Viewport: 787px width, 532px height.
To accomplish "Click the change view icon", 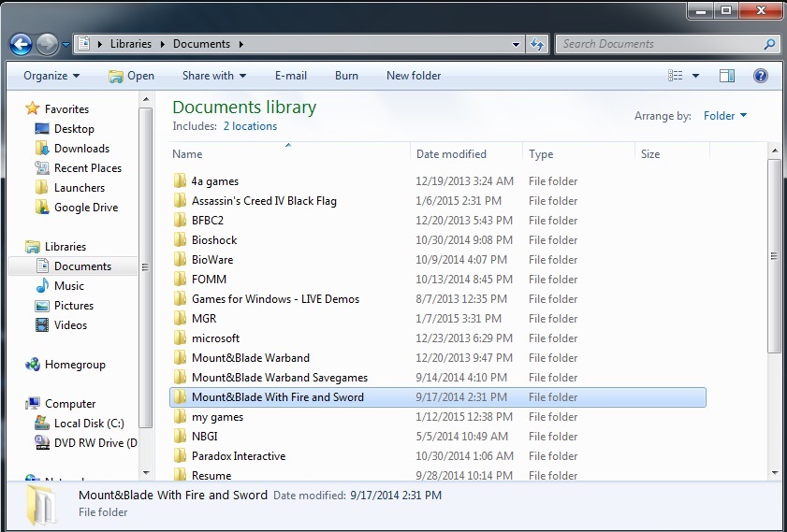I will (x=675, y=76).
